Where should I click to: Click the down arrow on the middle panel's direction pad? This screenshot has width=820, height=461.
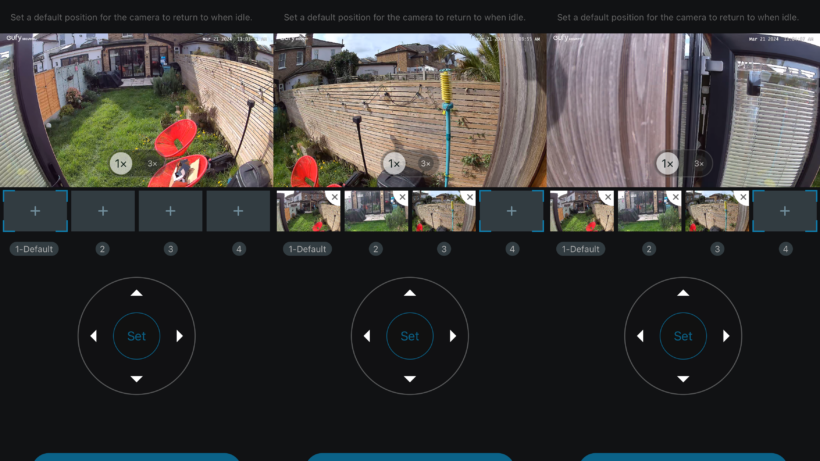410,379
